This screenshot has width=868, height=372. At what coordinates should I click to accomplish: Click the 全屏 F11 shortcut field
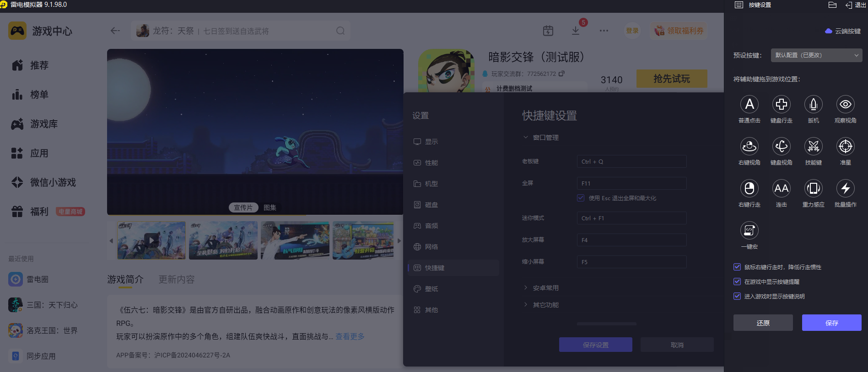(632, 183)
